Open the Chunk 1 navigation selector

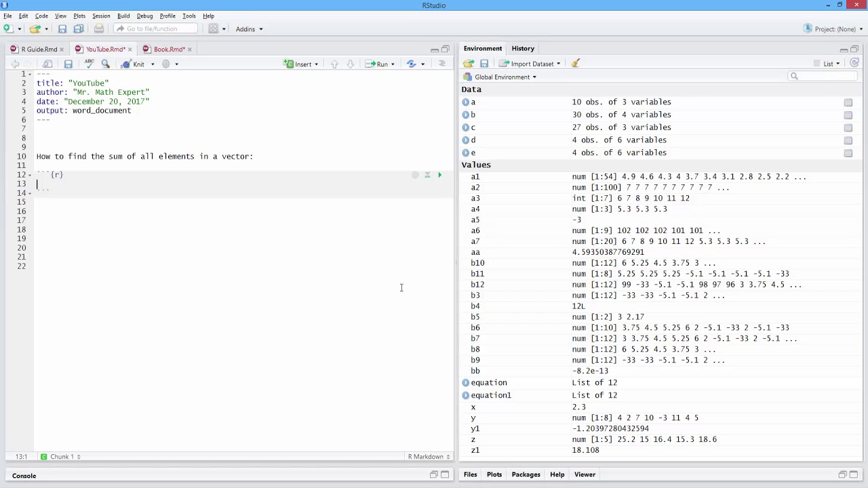61,457
